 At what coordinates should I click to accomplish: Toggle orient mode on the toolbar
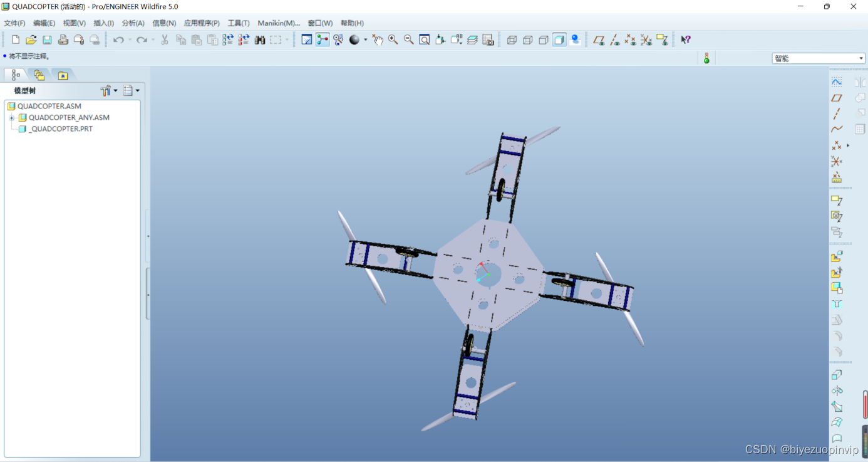(x=338, y=39)
